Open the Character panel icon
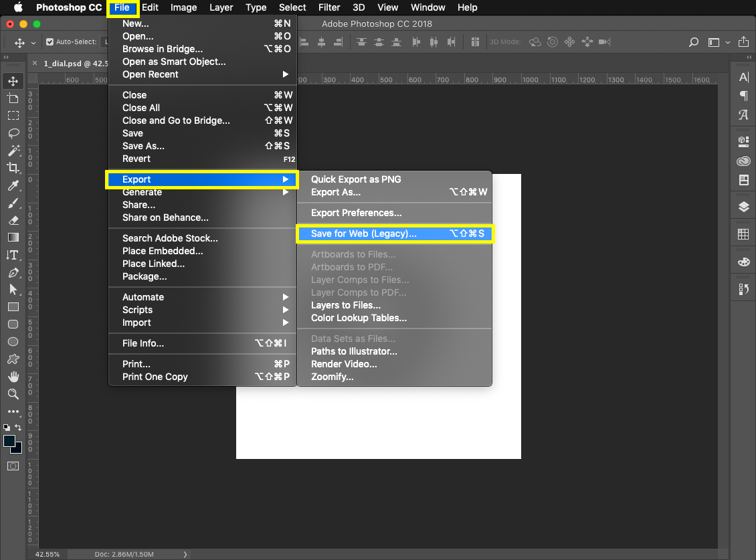This screenshot has width=756, height=560. (743, 77)
